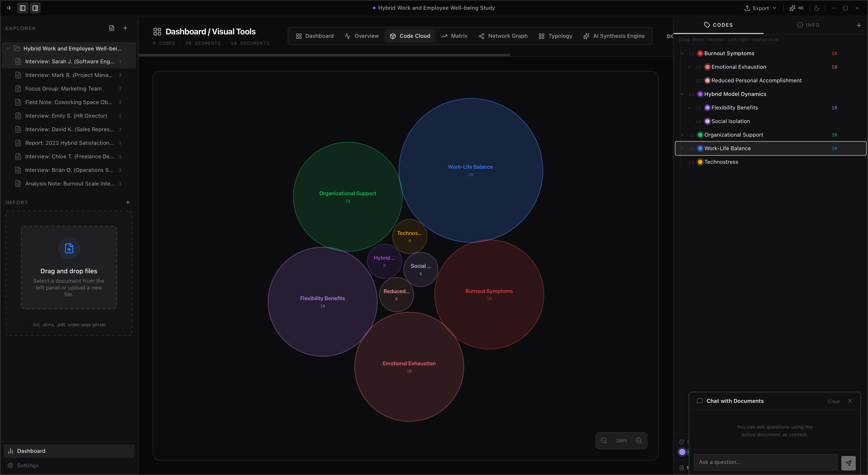Click the zoom out magnifier icon
Image resolution: width=868 pixels, height=475 pixels.
[604, 441]
